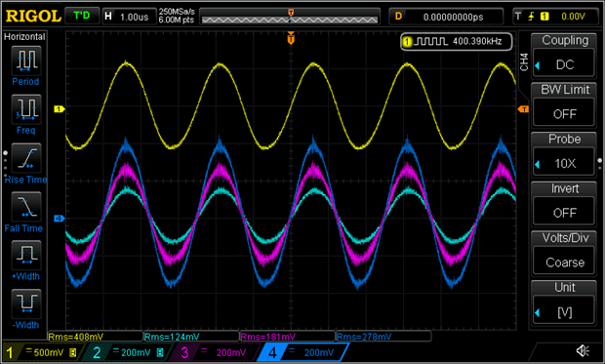Click the speaker sound icon
The width and height of the screenshot is (605, 364).
(583, 350)
